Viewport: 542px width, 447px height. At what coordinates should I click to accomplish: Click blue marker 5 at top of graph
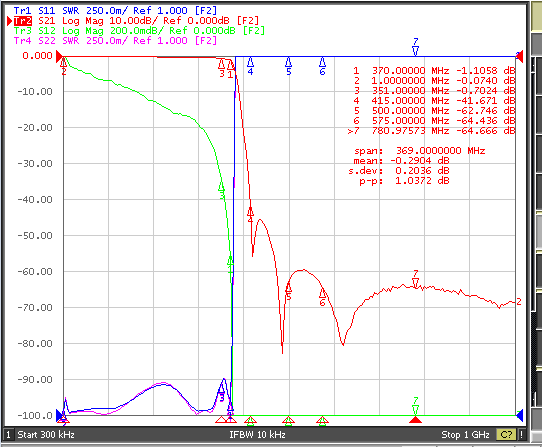[x=288, y=66]
